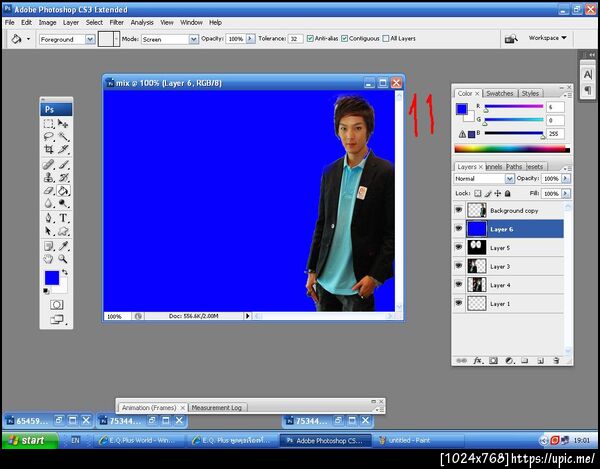Viewport: 600px width, 469px height.
Task: Click the Windows start button
Action: pyautogui.click(x=30, y=440)
